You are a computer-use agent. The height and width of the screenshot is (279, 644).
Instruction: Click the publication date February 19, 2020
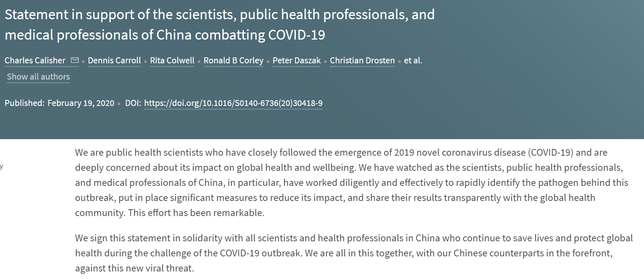81,103
